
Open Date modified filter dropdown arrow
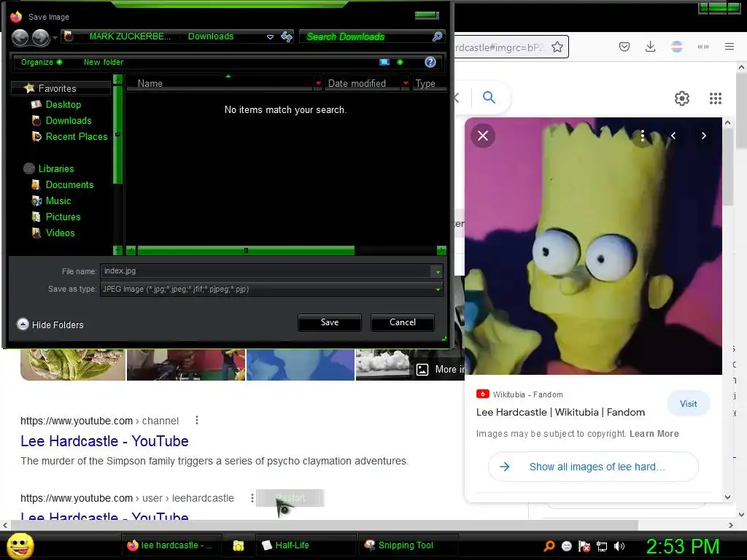click(406, 83)
